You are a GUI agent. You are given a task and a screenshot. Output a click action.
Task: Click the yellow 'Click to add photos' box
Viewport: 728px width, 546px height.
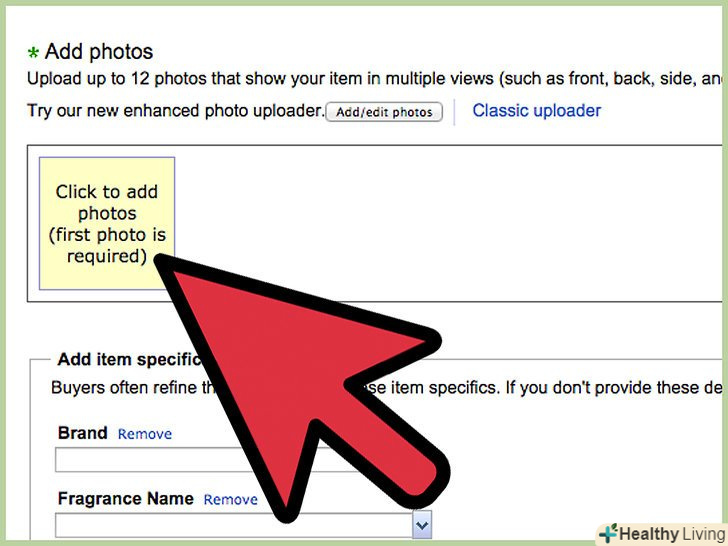point(107,223)
